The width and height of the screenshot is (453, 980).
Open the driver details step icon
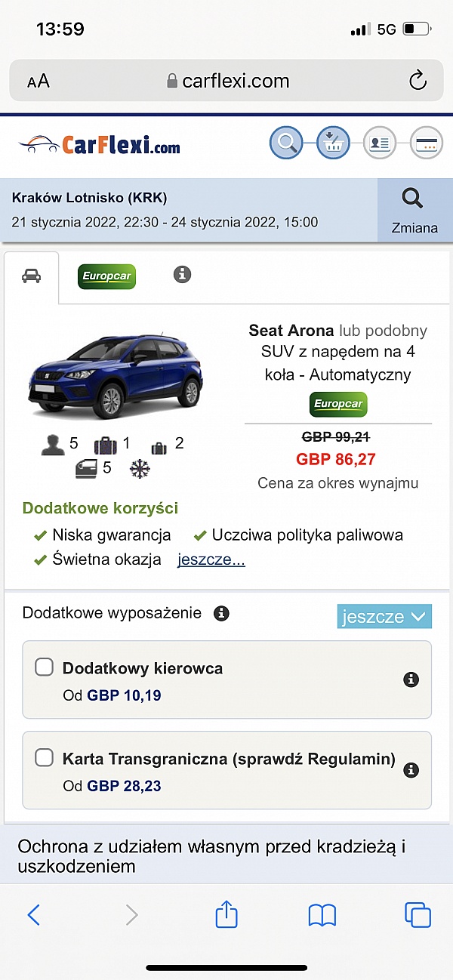pyautogui.click(x=379, y=142)
